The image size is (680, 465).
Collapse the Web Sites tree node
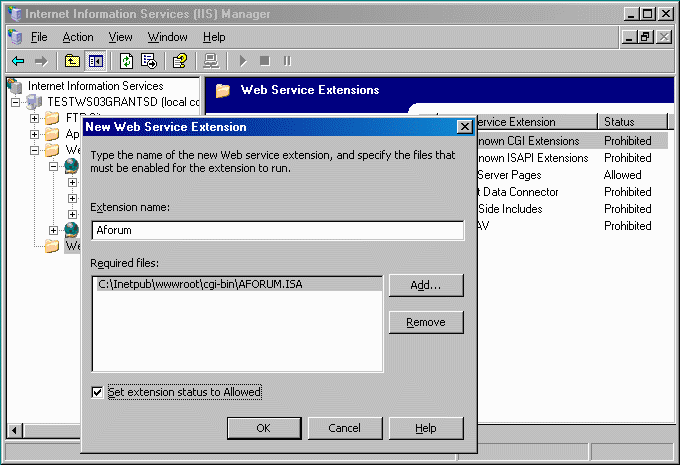34,151
